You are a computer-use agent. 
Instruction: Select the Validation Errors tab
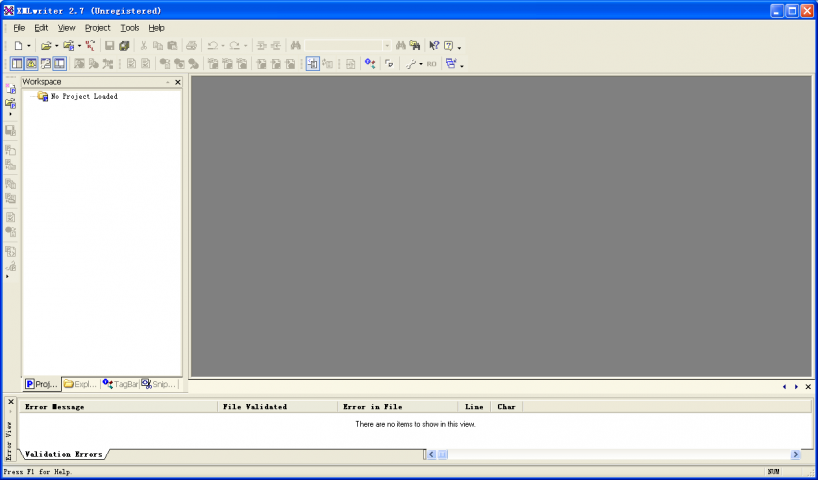(x=62, y=454)
